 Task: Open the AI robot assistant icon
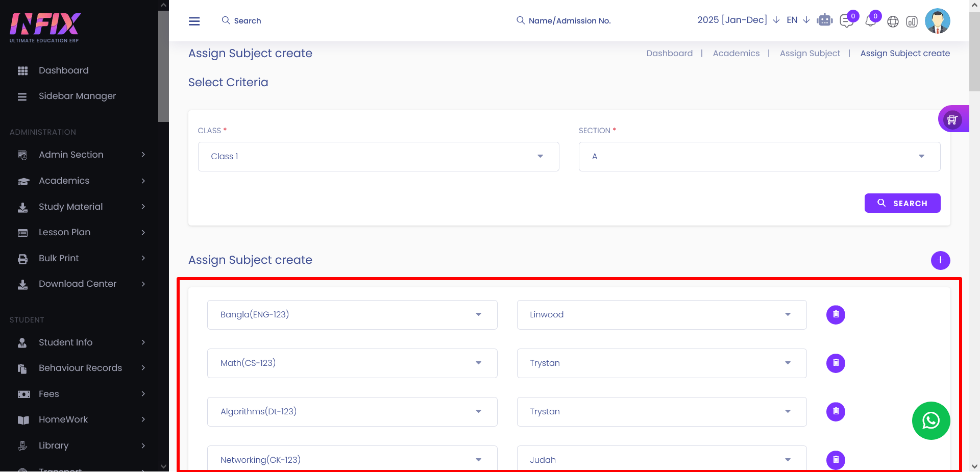click(824, 20)
